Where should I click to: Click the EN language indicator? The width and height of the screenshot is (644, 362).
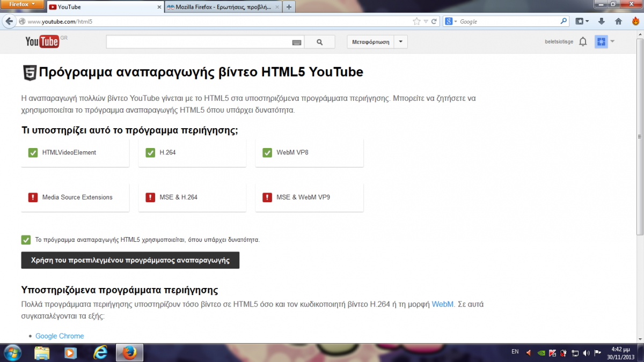pyautogui.click(x=515, y=352)
